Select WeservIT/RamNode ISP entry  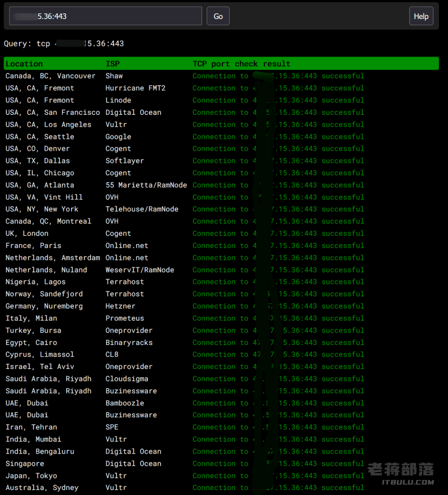click(139, 270)
